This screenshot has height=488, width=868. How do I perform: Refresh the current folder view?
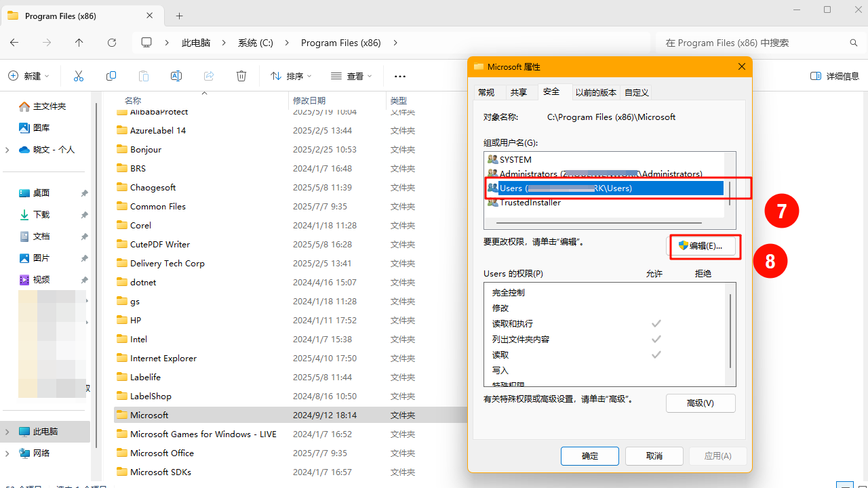(112, 42)
